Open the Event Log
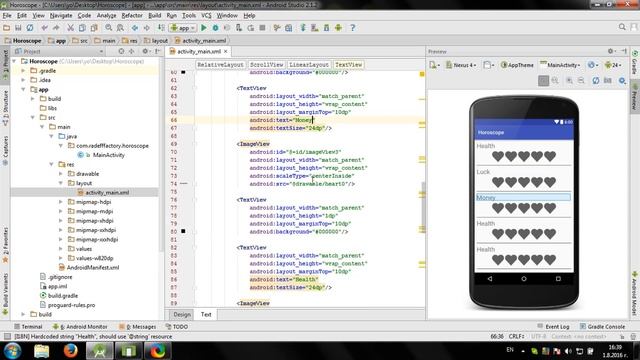The width and height of the screenshot is (640, 360). click(x=553, y=327)
